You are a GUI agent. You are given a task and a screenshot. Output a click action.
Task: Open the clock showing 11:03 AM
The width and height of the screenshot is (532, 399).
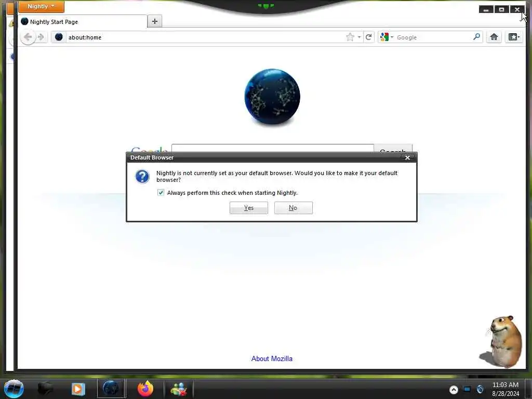coord(505,389)
